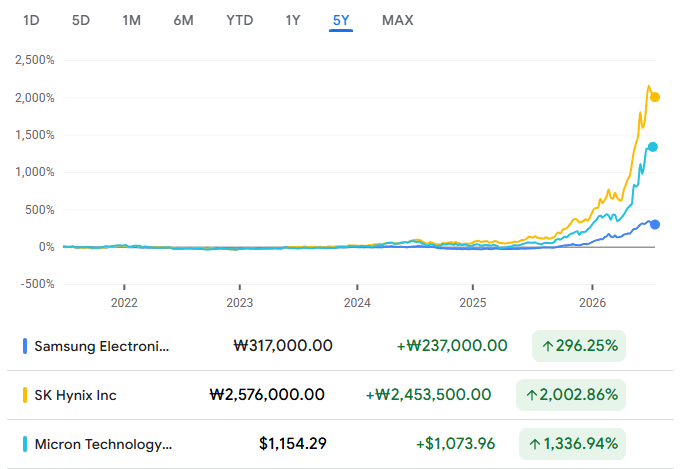Viewport: 683px width, 469px height.
Task: Click the up arrow in the 296.25% badge
Action: [x=548, y=347]
